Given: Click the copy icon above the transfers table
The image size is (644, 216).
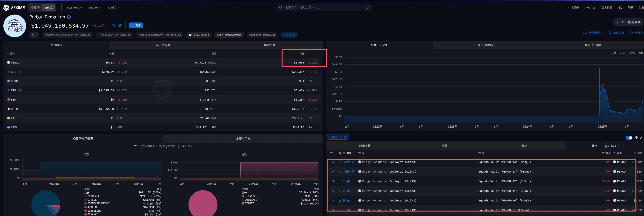Looking at the screenshot, I should pyautogui.click(x=637, y=138).
